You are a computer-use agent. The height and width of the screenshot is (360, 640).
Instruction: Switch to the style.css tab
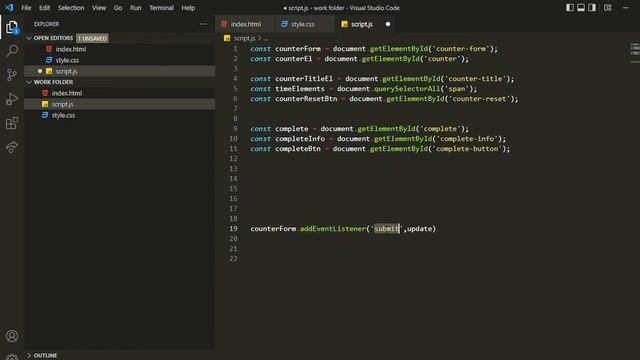click(x=304, y=24)
